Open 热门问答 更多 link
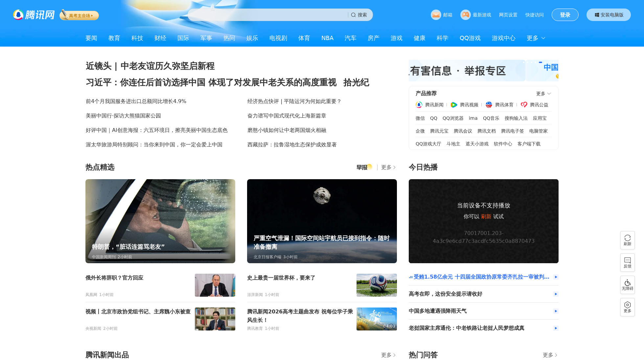644x361 pixels. tap(550, 355)
